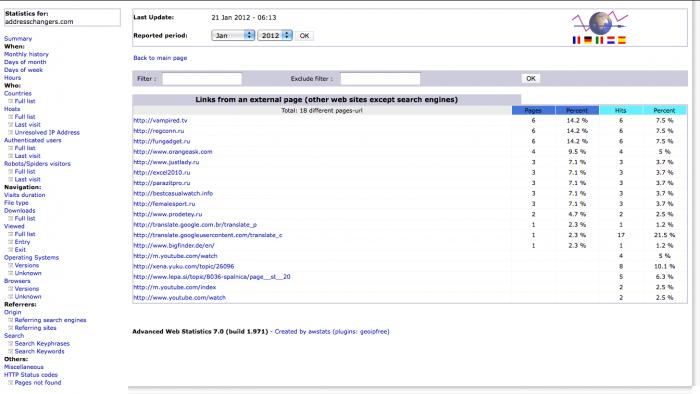
Task: Visit the http://www.orangeask.com referrer link
Action: (173, 152)
